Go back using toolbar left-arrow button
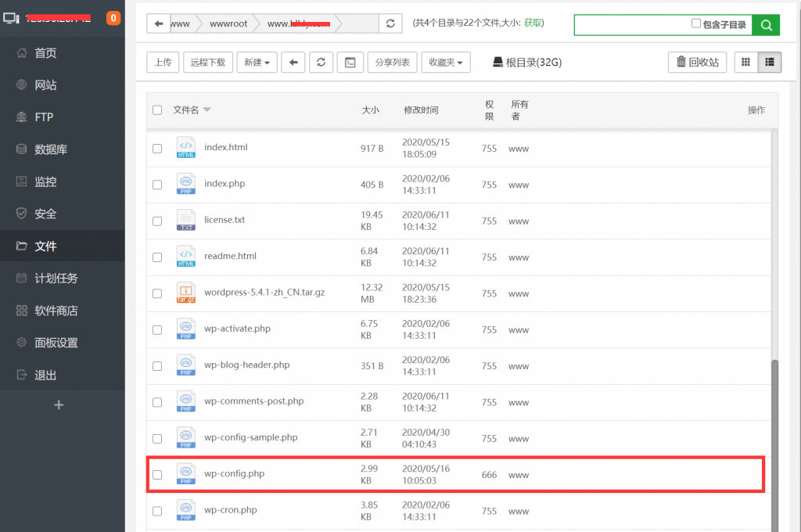Viewport: 801px width, 532px height. pos(293,63)
